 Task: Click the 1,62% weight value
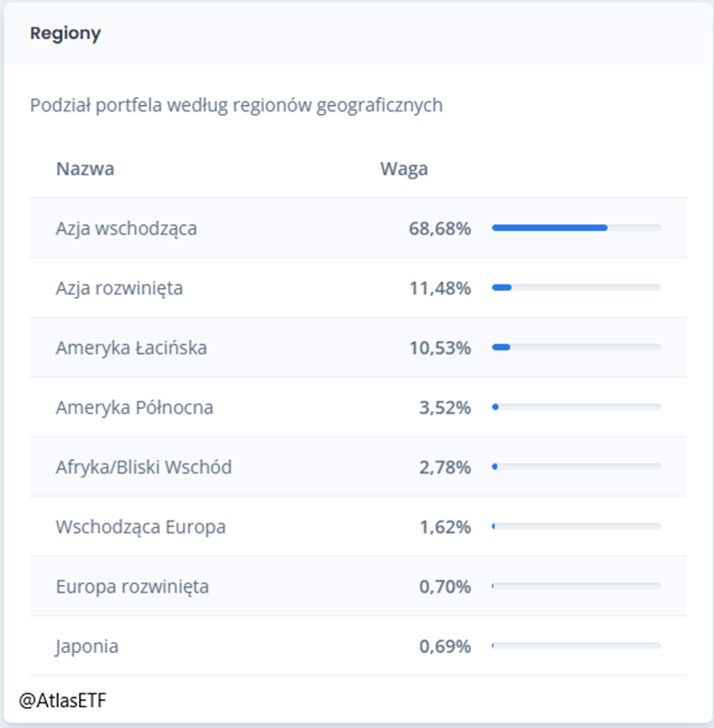[444, 527]
